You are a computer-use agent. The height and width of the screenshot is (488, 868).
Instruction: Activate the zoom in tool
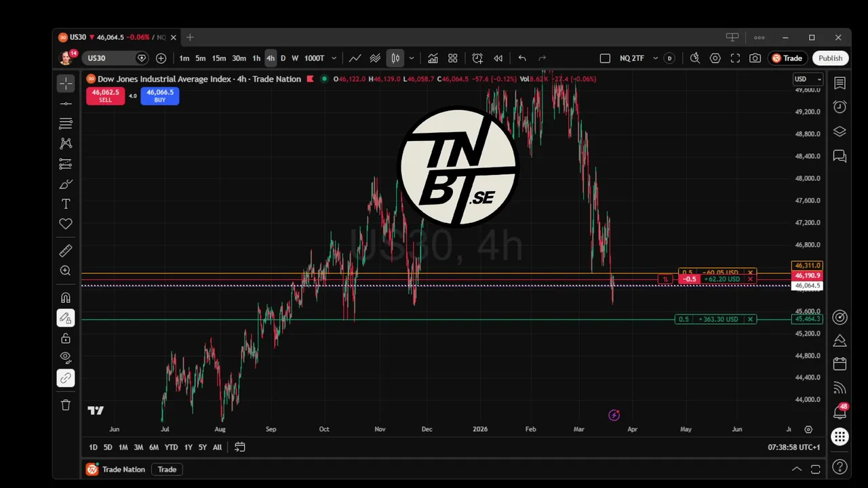(66, 270)
